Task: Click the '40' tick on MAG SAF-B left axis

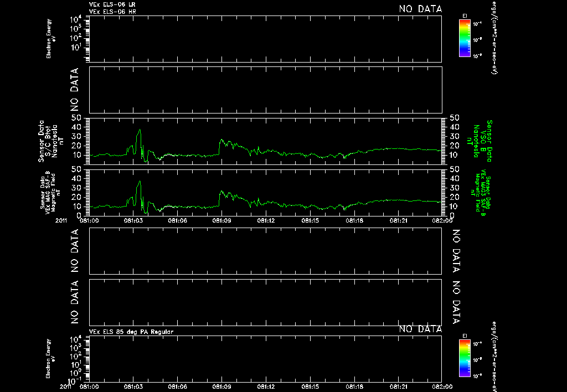Action: [x=76, y=178]
